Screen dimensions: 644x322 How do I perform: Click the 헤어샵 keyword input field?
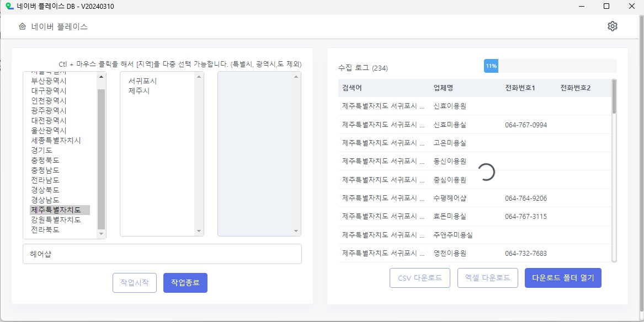click(x=162, y=254)
